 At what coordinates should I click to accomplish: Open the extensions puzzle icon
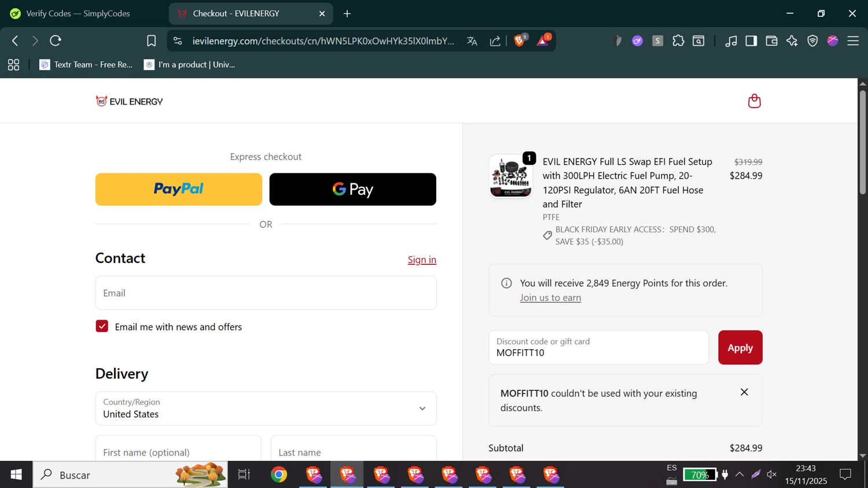(x=678, y=40)
